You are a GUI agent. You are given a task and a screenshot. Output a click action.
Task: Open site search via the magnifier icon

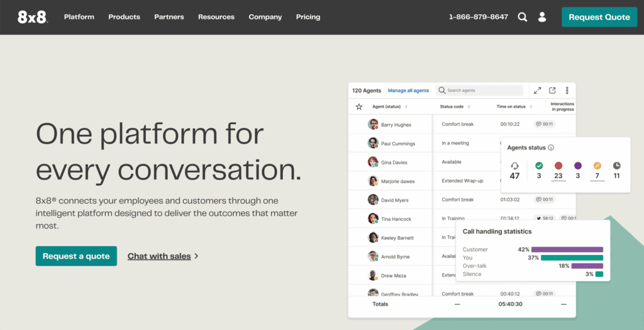(x=523, y=17)
